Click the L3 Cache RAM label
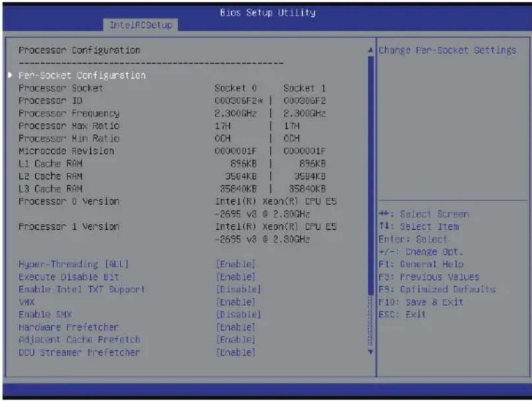The image size is (532, 401). [51, 188]
